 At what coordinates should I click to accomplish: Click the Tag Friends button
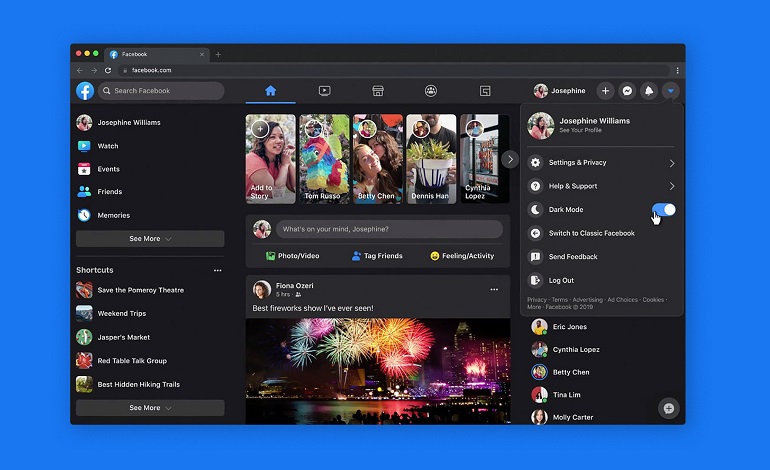[x=377, y=256]
